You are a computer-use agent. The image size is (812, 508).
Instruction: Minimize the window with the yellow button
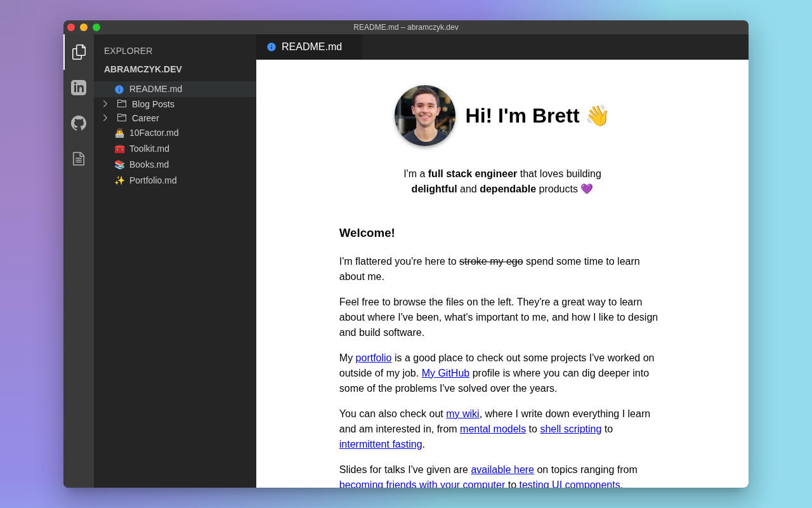pyautogui.click(x=84, y=27)
